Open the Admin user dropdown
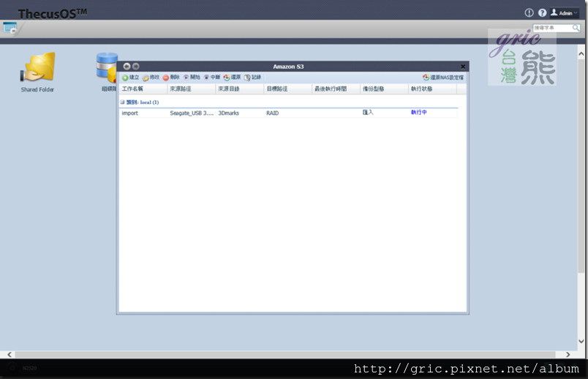Image resolution: width=588 pixels, height=379 pixels. point(564,12)
